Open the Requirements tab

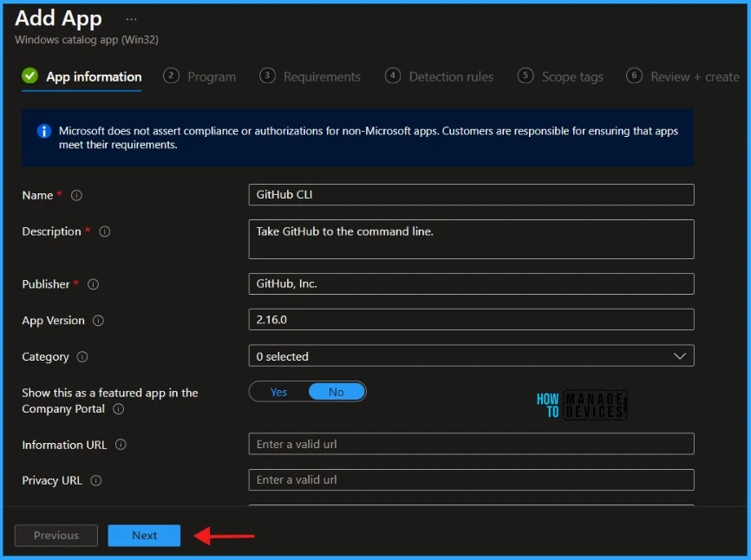coord(310,77)
